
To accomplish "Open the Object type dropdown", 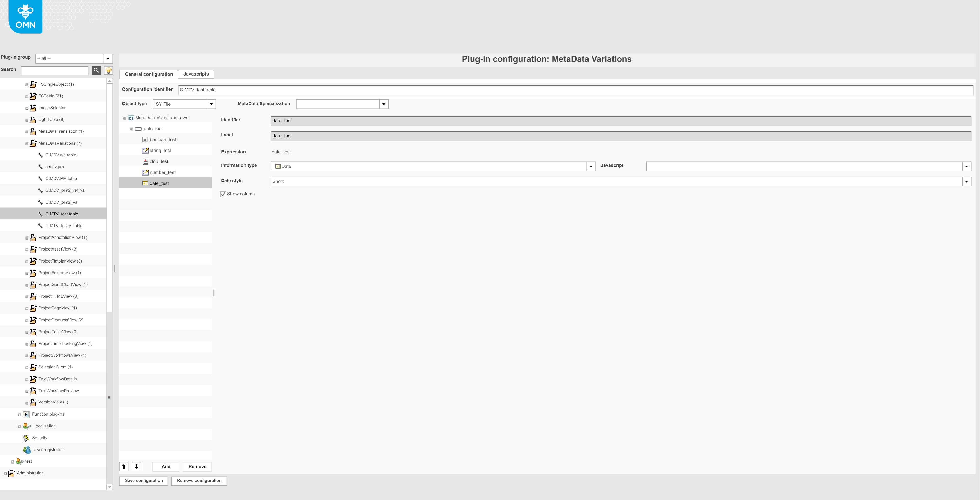I will coord(212,104).
